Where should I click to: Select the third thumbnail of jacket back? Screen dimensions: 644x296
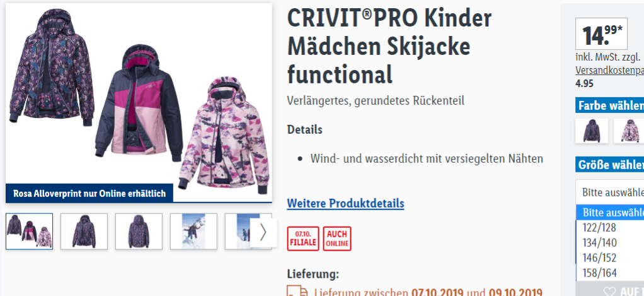tap(139, 232)
